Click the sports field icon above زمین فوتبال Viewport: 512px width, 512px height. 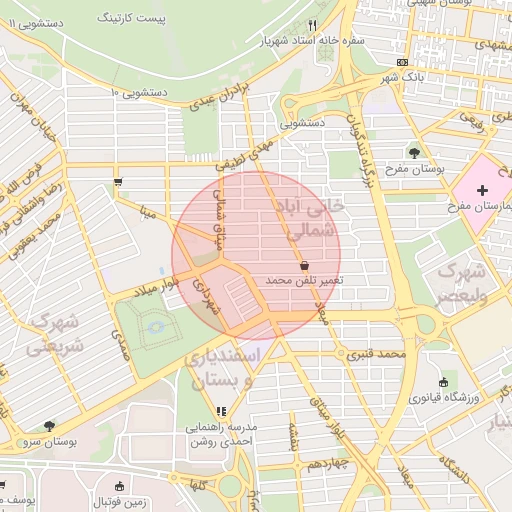click(119, 487)
